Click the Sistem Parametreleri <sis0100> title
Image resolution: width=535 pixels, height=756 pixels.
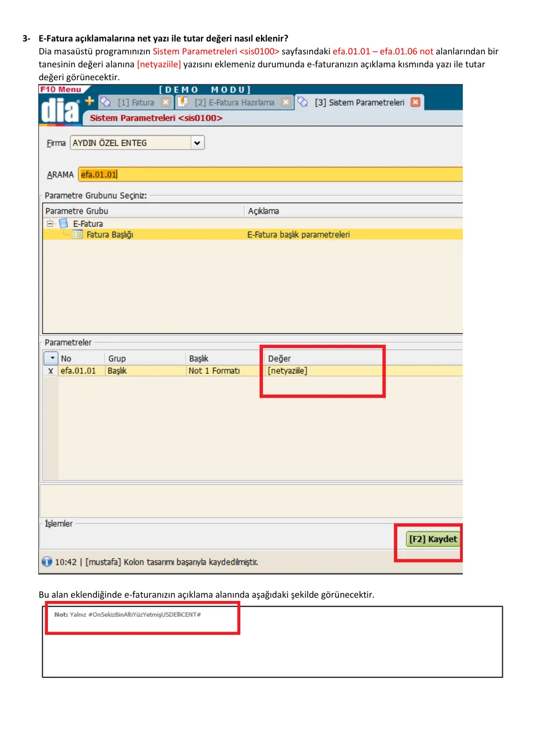(x=156, y=118)
